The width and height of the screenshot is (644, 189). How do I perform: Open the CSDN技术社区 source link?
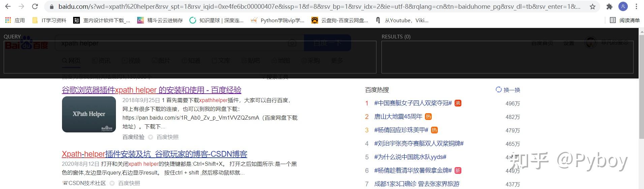coord(84,183)
